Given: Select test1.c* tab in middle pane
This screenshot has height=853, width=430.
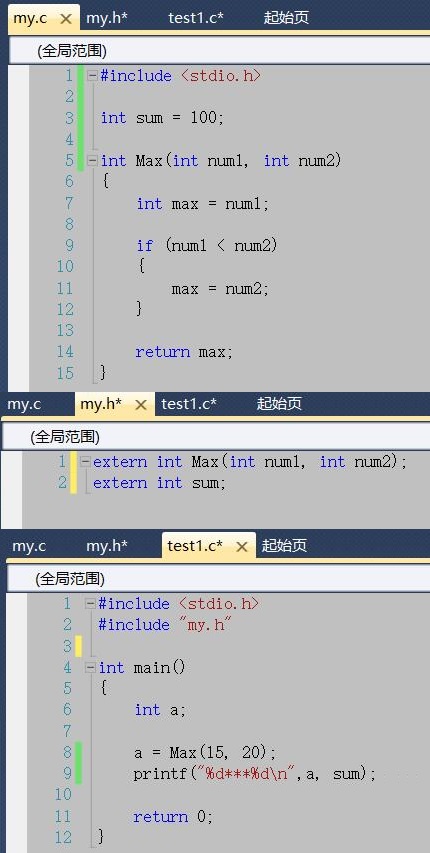Looking at the screenshot, I should coord(189,404).
